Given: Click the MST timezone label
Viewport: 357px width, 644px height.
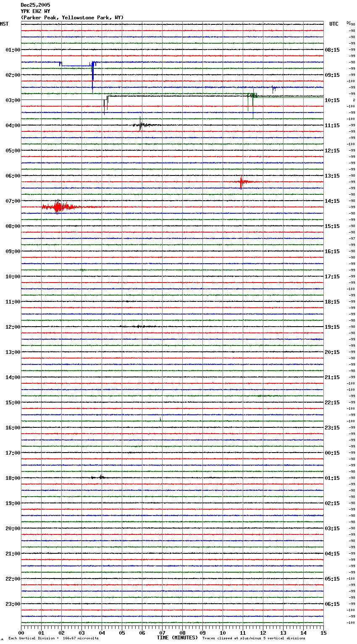Looking at the screenshot, I should tap(4, 24).
